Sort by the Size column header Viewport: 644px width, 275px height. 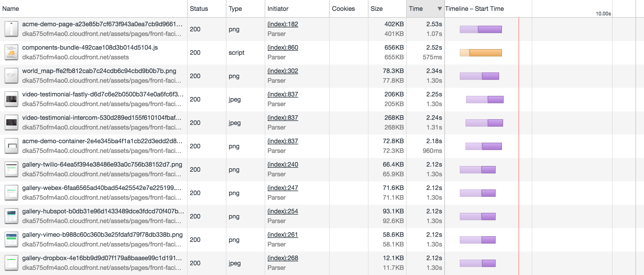point(376,9)
